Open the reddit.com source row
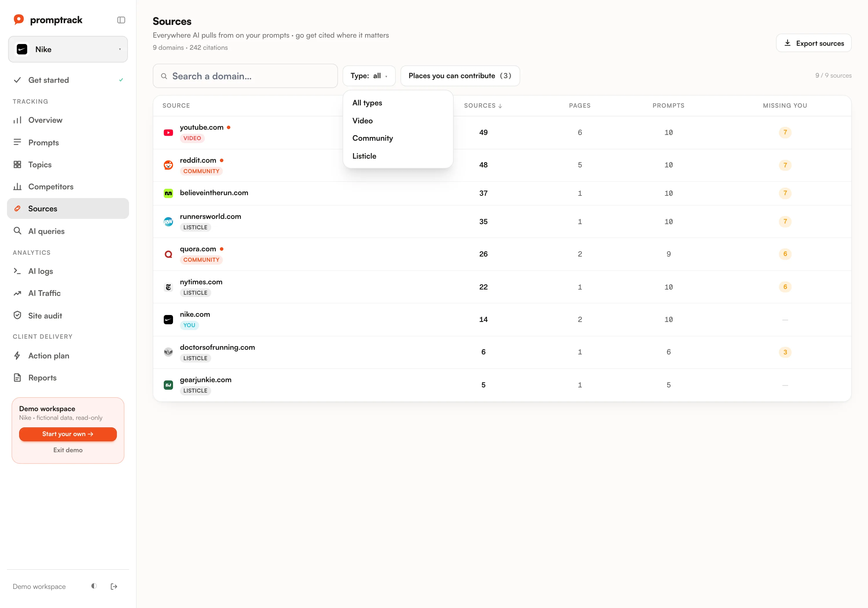The width and height of the screenshot is (868, 608). click(x=502, y=165)
